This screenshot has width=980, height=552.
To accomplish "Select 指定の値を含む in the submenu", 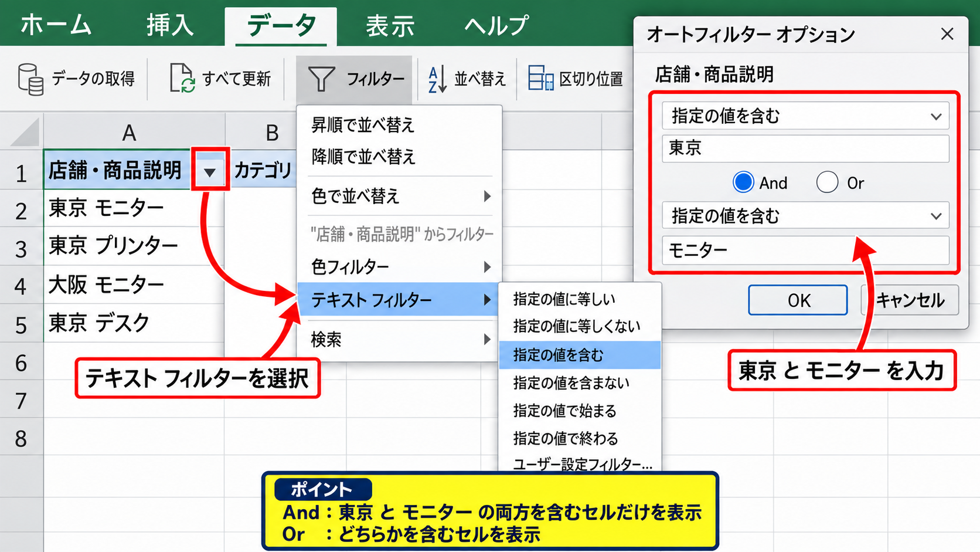I will pos(580,355).
